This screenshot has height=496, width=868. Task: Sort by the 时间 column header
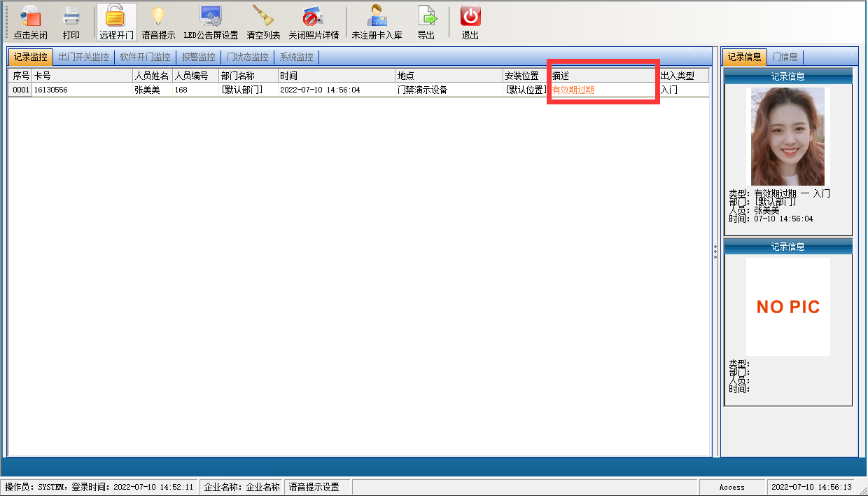[336, 76]
